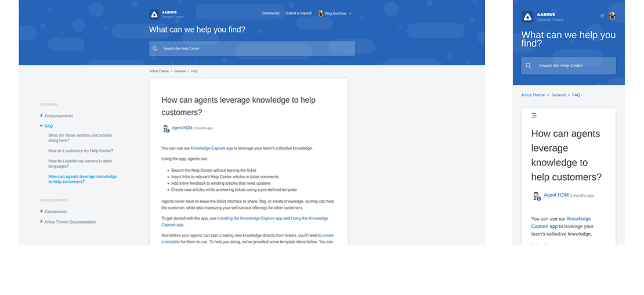Open the Community menu item
Image resolution: width=644 pixels, height=295 pixels.
click(x=270, y=13)
